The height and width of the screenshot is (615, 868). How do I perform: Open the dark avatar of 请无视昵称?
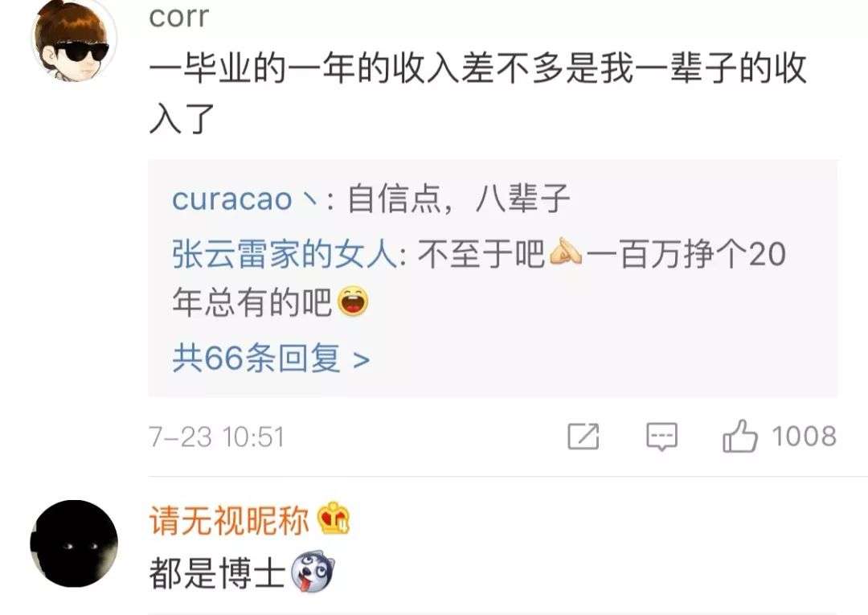point(74,543)
